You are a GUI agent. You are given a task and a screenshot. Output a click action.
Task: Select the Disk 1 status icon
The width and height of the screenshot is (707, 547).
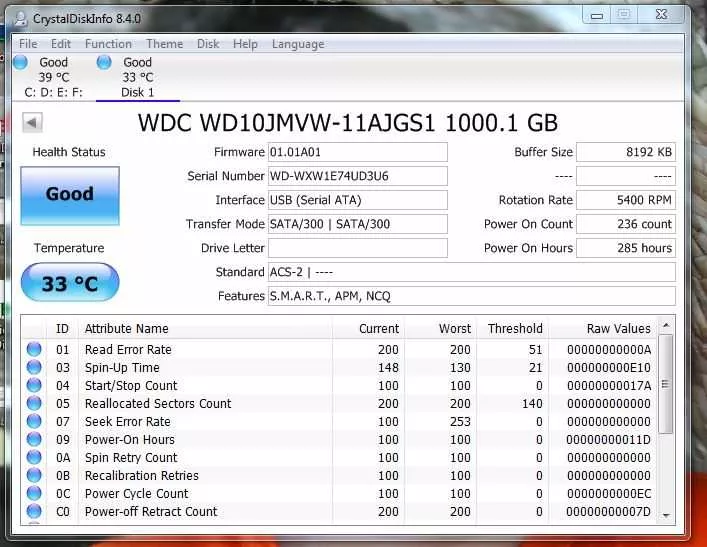pyautogui.click(x=104, y=63)
